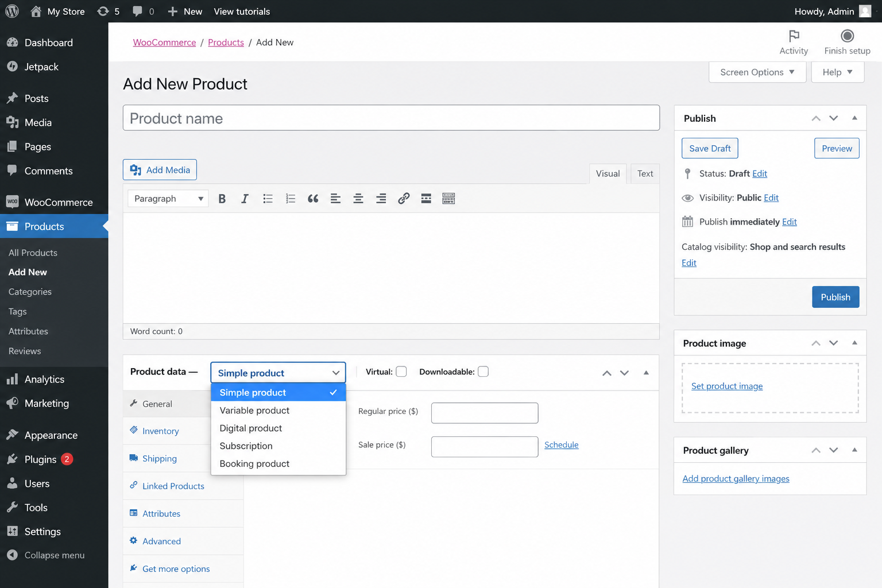This screenshot has width=882, height=588.
Task: Select Variable product option
Action: click(278, 411)
